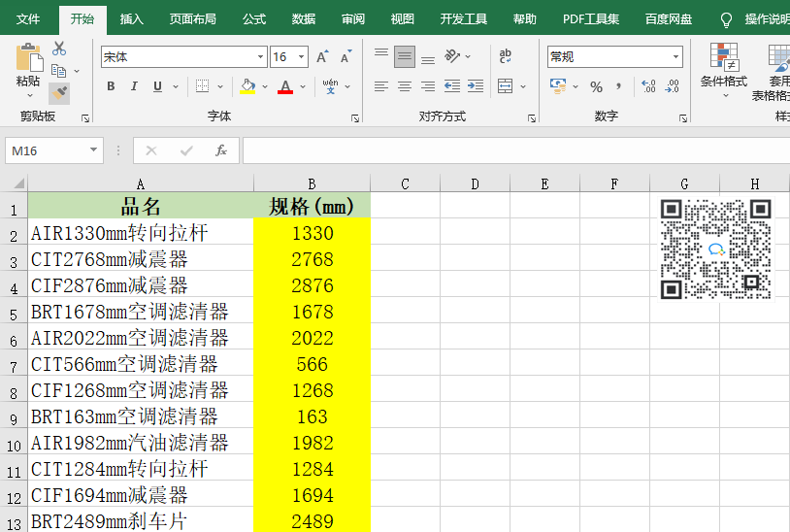The height and width of the screenshot is (532, 790).
Task: Increase decimal places
Action: coord(648,86)
